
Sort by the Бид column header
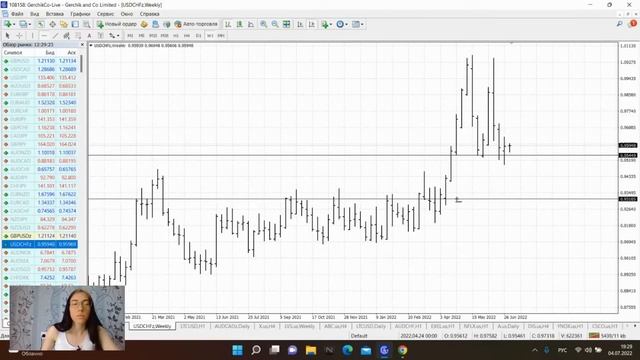tap(50, 53)
